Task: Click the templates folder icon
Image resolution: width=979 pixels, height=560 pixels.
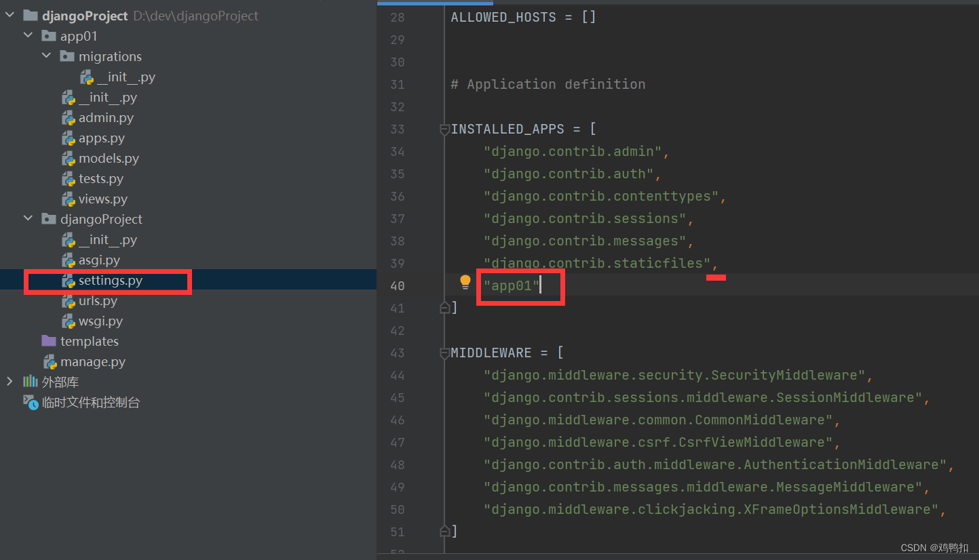Action: click(x=48, y=341)
